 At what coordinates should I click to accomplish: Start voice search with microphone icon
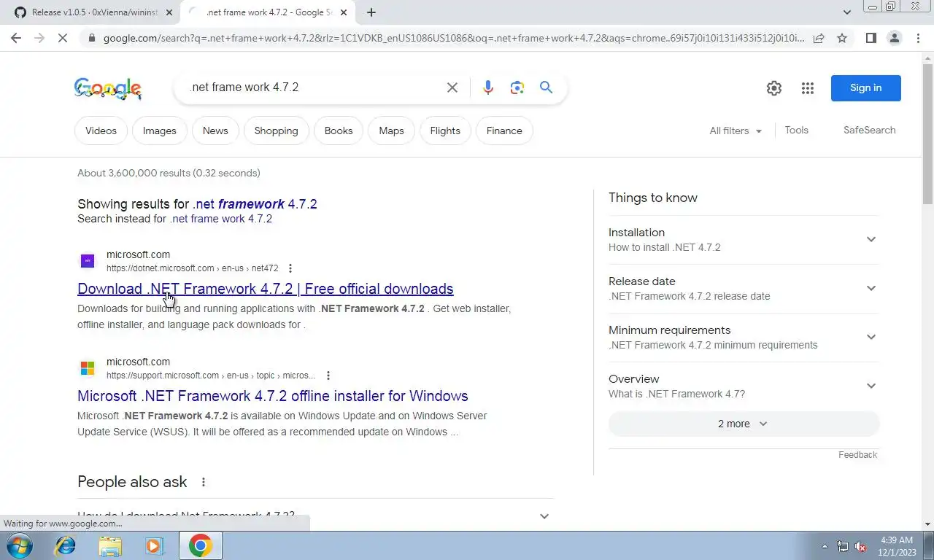point(488,87)
